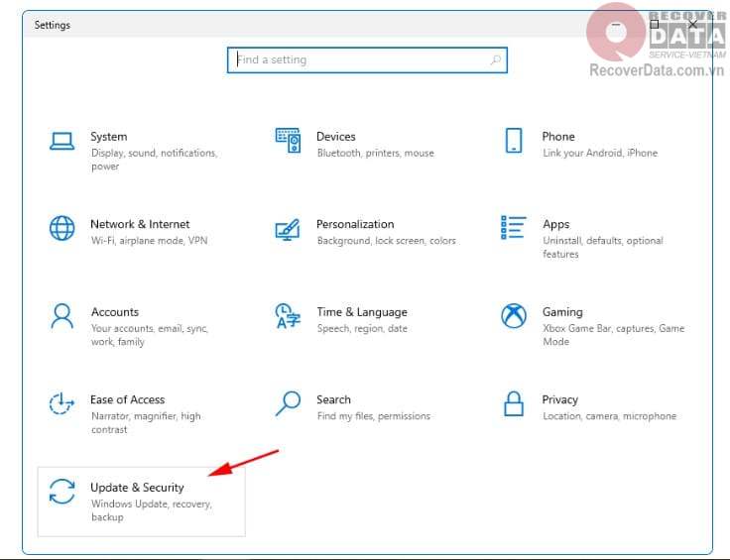Open the Personalization title
This screenshot has width=730, height=560.
click(355, 224)
